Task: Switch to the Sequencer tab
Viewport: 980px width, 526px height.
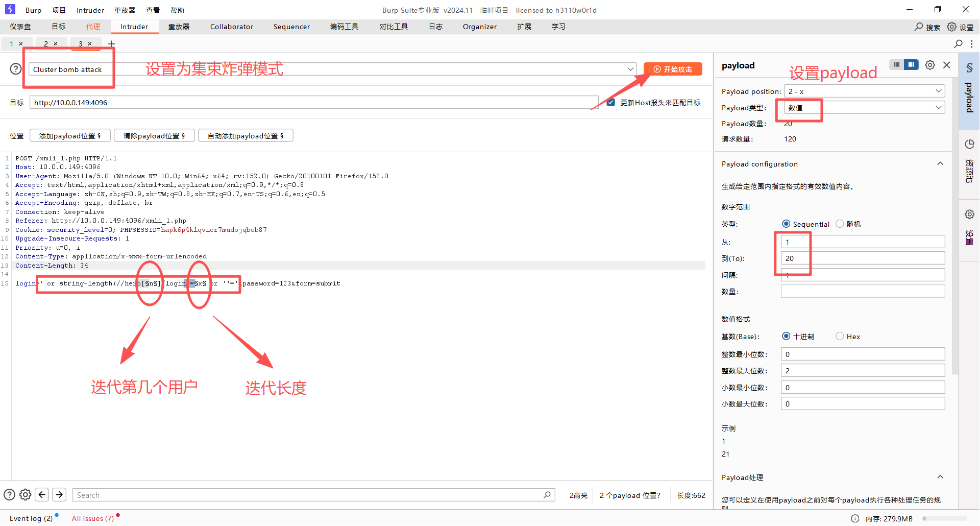Action: [291, 27]
